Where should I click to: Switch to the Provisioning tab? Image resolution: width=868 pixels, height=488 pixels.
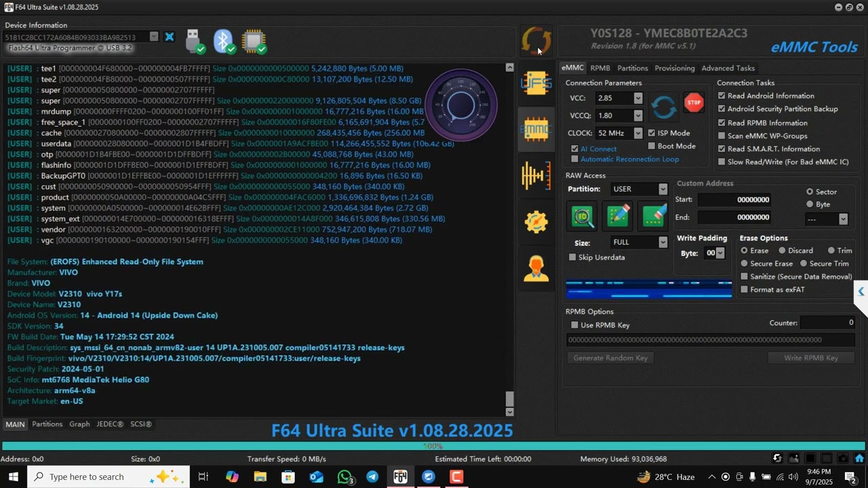click(674, 68)
